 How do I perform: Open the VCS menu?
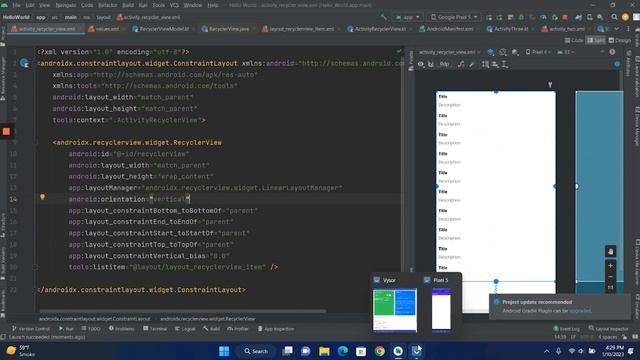pos(174,5)
